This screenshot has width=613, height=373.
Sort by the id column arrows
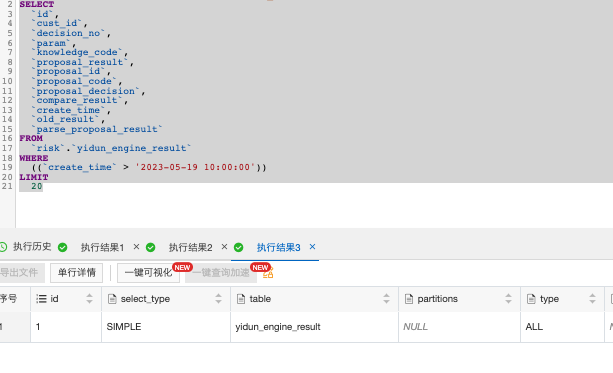pos(90,299)
